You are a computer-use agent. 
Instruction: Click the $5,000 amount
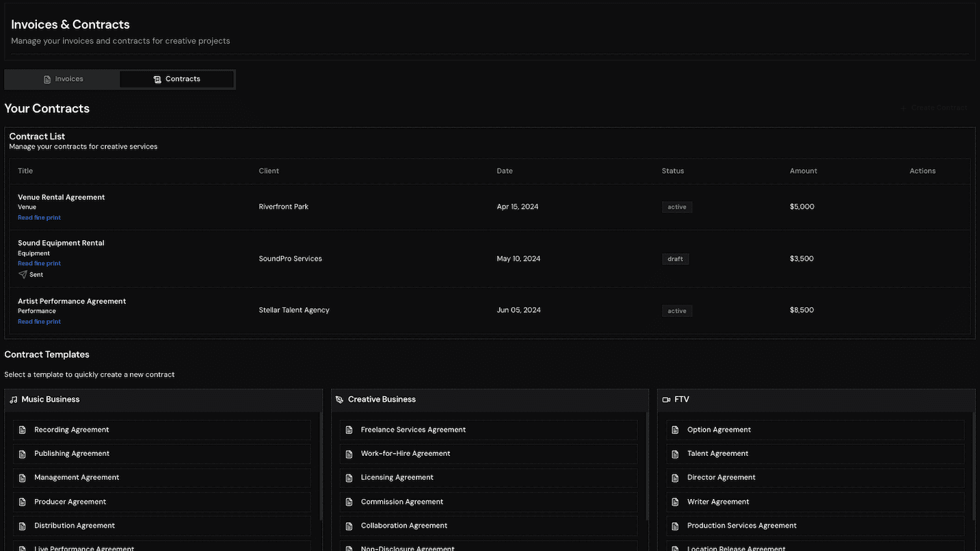[x=802, y=207]
